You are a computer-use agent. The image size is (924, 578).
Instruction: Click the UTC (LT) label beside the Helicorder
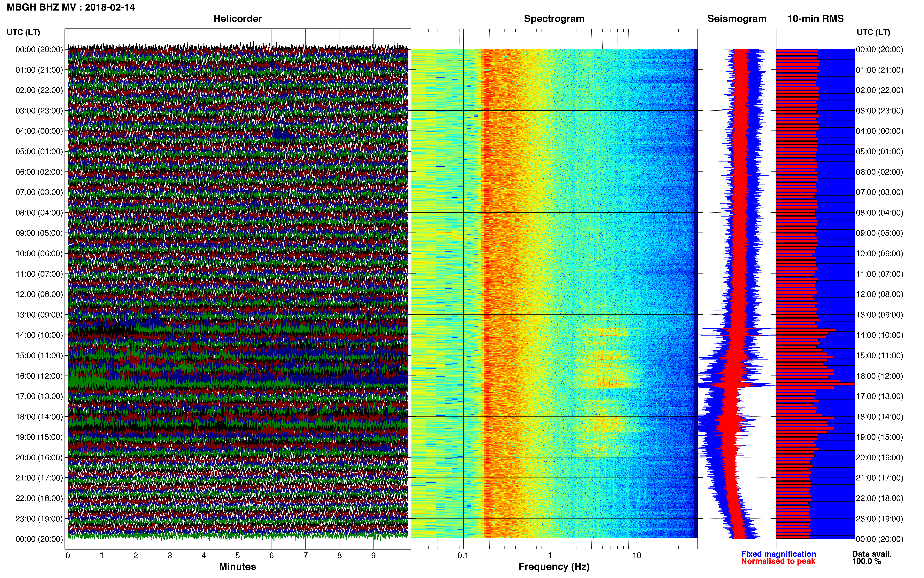(23, 32)
